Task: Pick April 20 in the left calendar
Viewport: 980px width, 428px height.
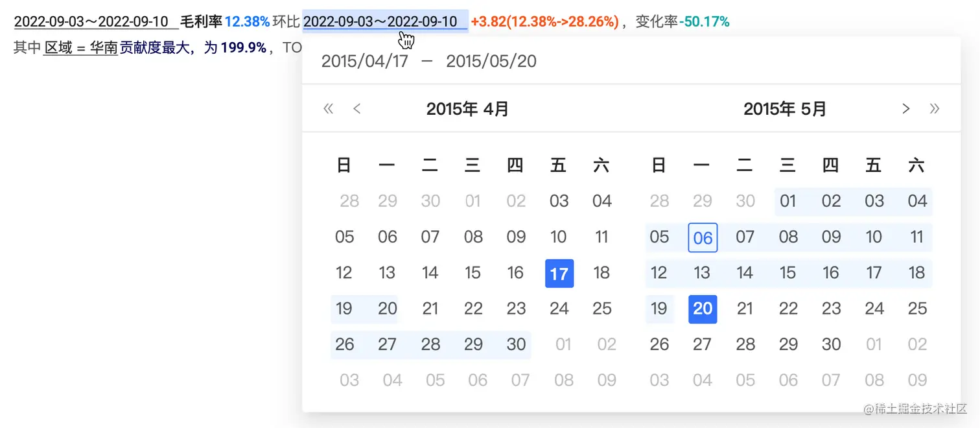Action: [x=388, y=309]
